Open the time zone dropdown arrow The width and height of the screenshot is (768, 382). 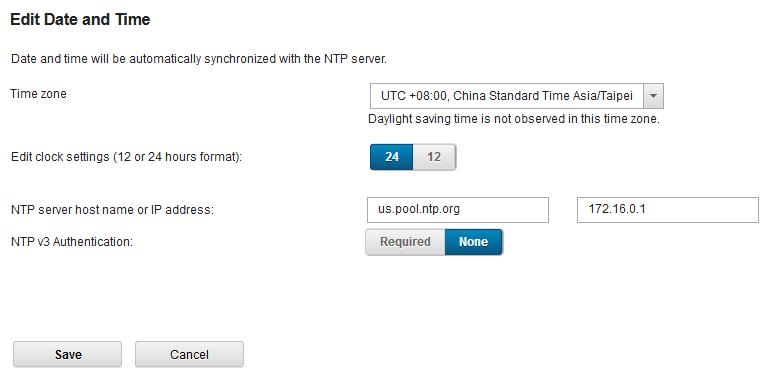653,96
